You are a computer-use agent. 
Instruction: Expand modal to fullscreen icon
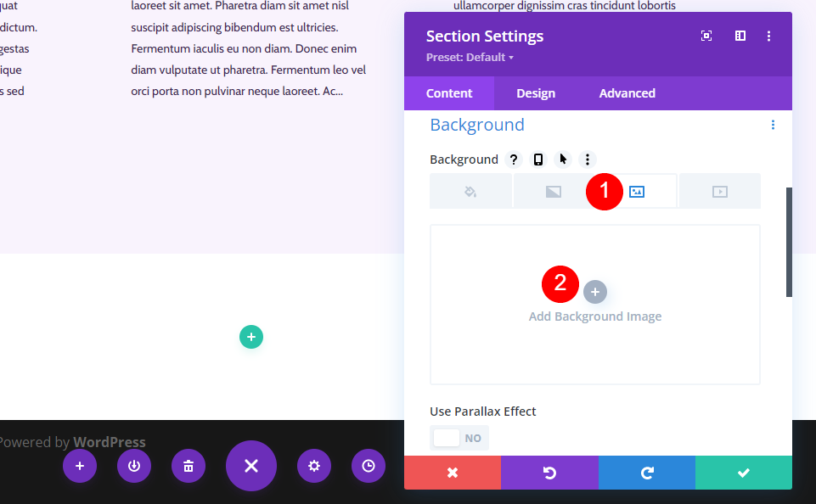click(706, 36)
